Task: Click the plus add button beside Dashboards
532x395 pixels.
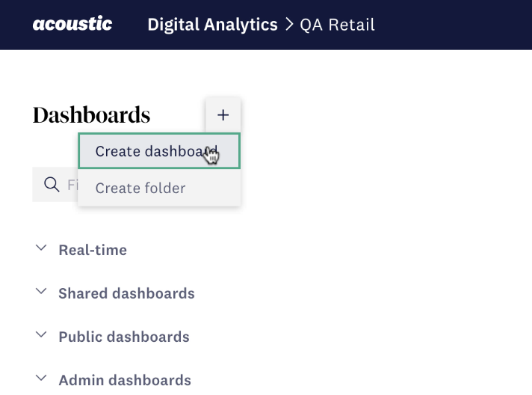Action: (x=223, y=114)
